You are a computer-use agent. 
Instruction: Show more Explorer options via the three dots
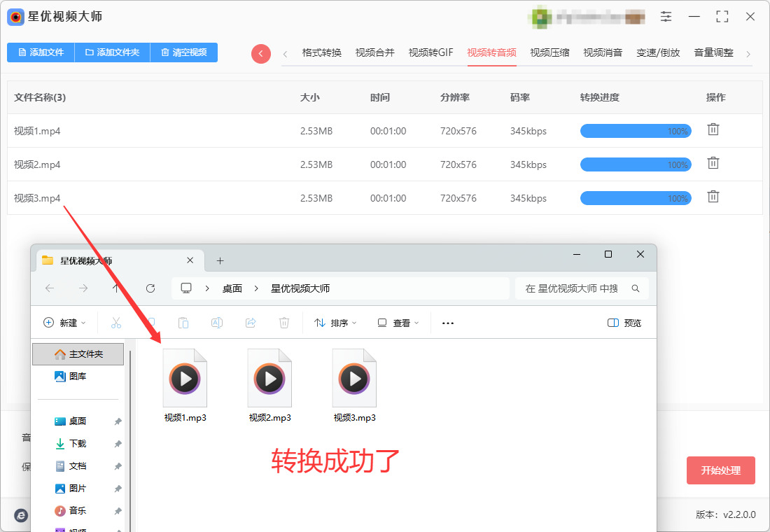click(x=448, y=323)
